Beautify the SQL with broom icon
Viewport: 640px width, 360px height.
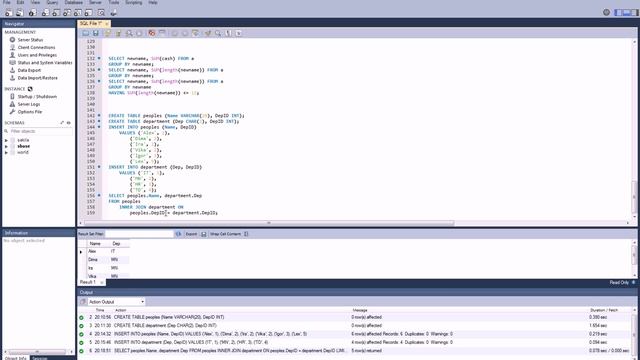coord(208,33)
